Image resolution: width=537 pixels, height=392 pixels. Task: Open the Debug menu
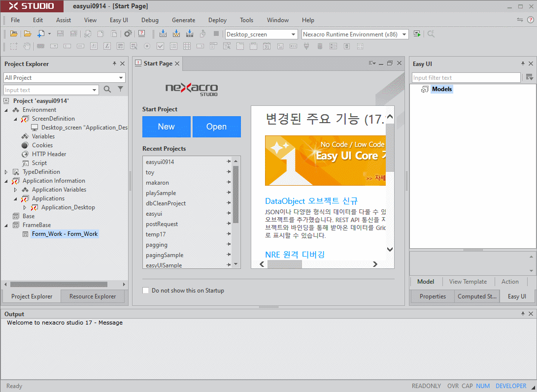tap(149, 20)
